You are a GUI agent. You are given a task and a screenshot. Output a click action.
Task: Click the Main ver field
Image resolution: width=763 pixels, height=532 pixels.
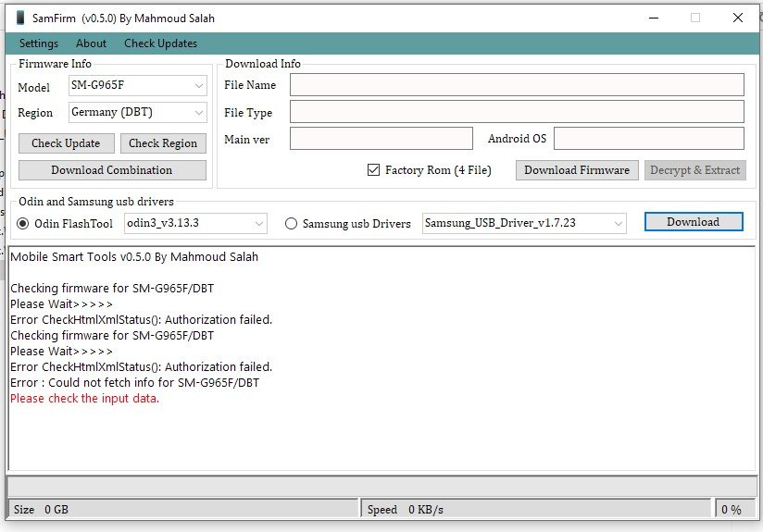coord(381,139)
